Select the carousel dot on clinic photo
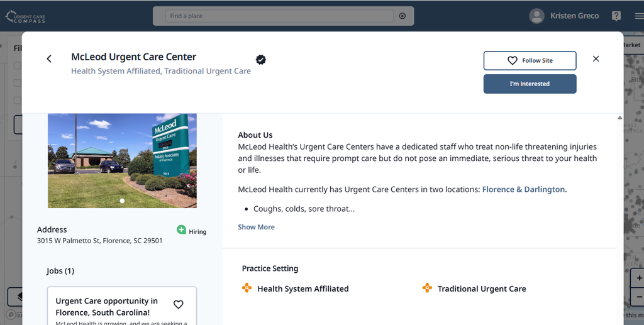 click(122, 201)
